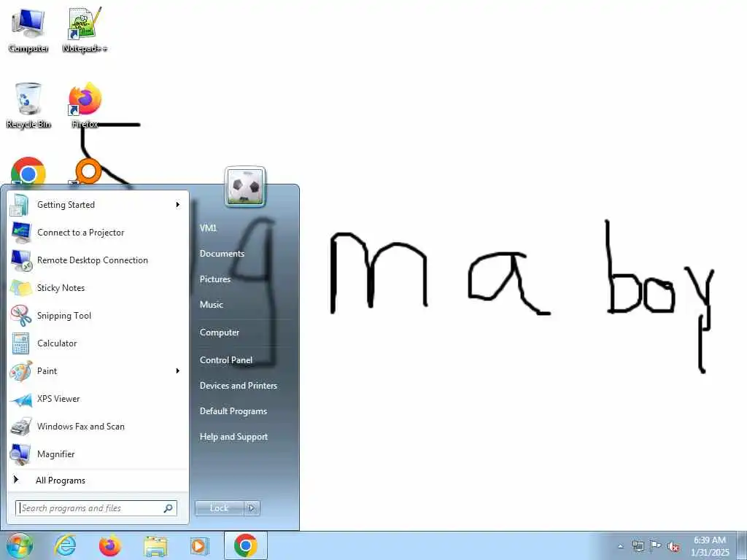Open Pictures library link
The height and width of the screenshot is (560, 747).
point(215,279)
